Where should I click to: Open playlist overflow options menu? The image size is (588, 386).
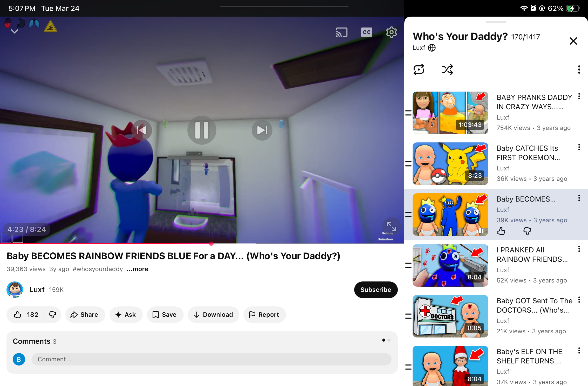(x=579, y=70)
